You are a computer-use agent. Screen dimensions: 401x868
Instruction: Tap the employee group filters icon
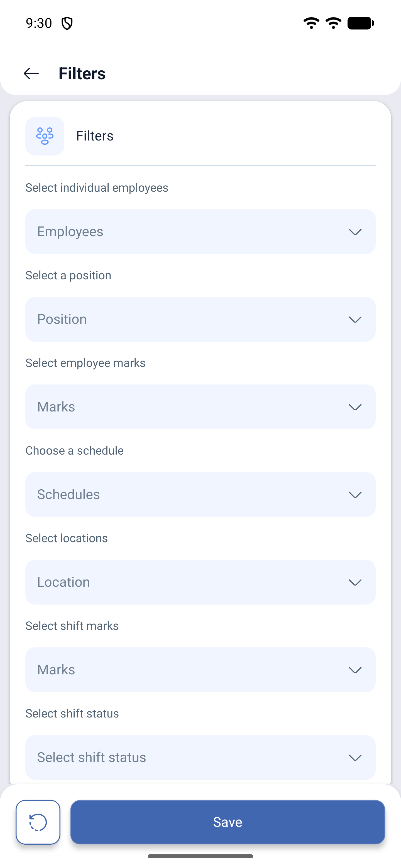click(x=45, y=136)
